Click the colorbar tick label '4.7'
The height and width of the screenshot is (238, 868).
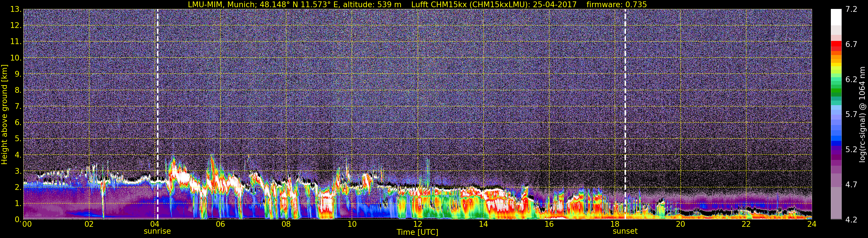[851, 185]
